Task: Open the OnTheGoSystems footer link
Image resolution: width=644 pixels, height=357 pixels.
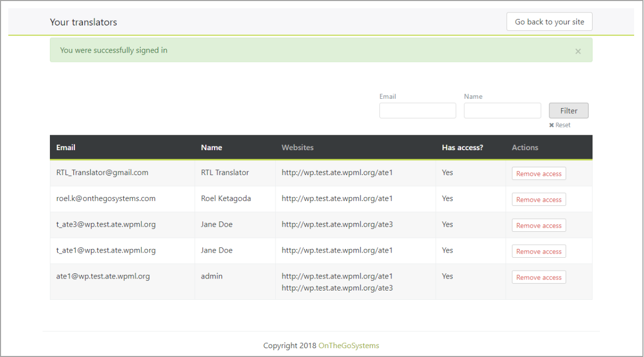Action: (349, 346)
